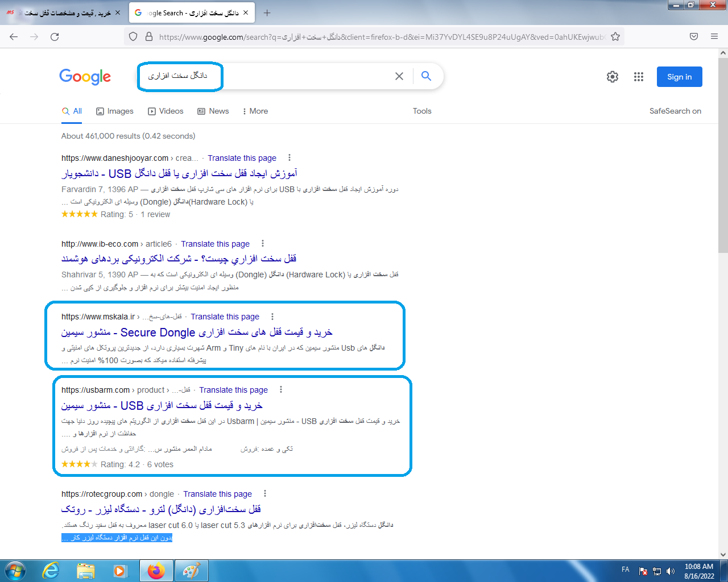This screenshot has width=728, height=582.
Task: Click the scrollbar down arrow
Action: [x=723, y=554]
